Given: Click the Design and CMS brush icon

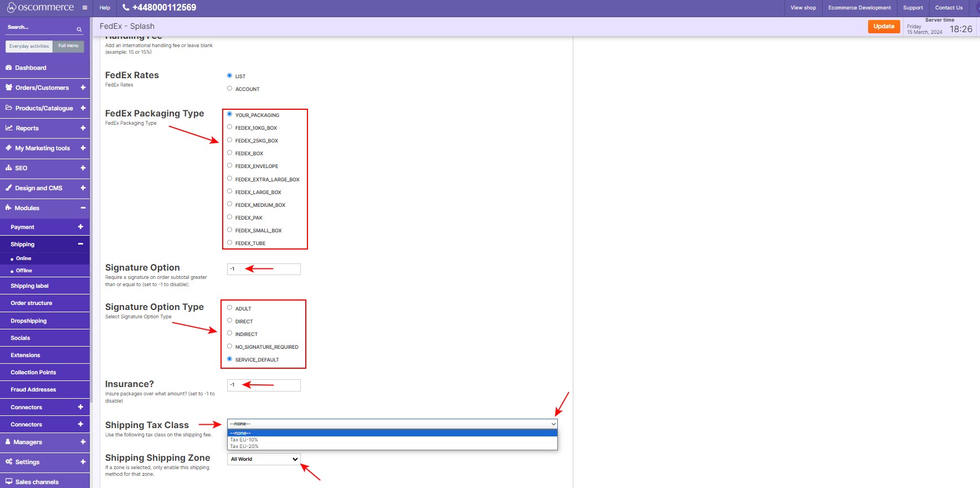Looking at the screenshot, I should [8, 188].
